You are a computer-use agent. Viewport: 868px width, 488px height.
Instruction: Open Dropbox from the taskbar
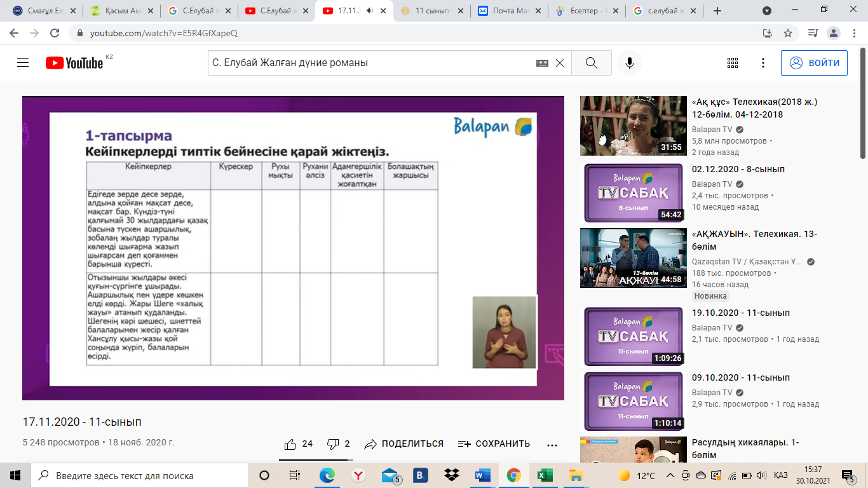(x=452, y=475)
